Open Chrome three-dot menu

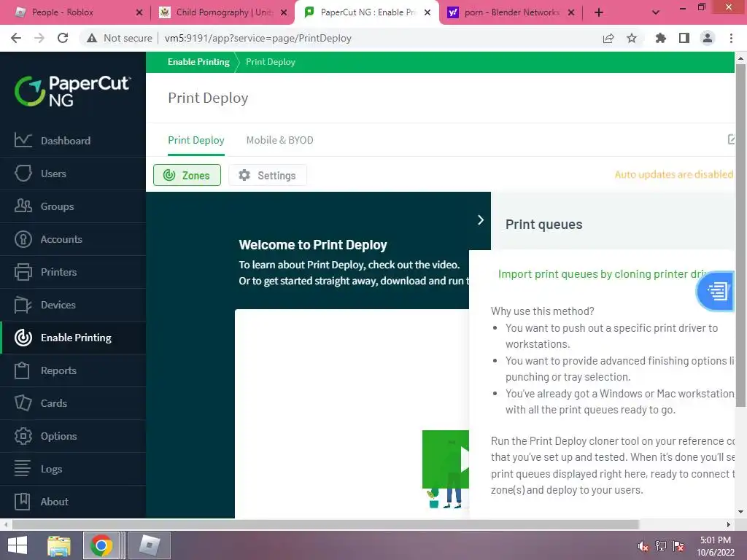[x=731, y=38]
